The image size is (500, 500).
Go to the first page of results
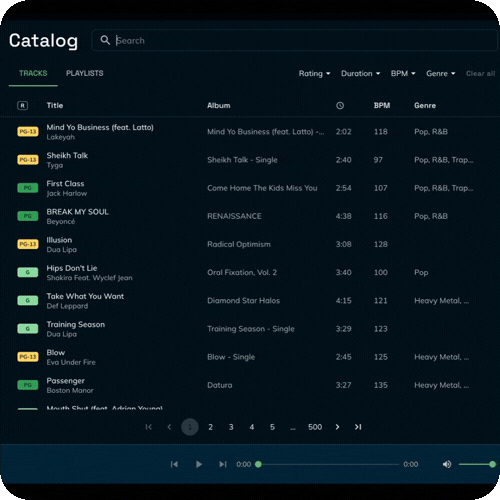149,427
